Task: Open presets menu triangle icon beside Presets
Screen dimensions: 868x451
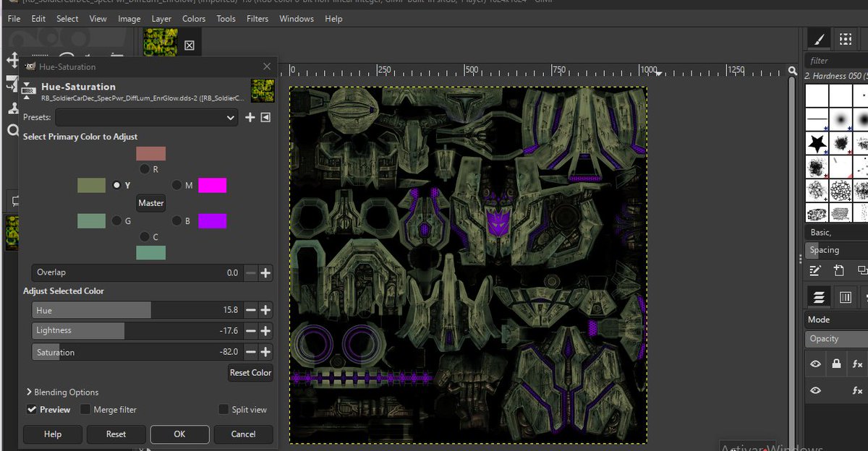Action: (265, 117)
